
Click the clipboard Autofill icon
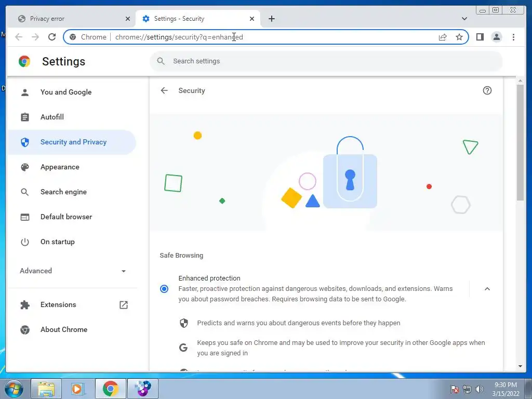click(25, 117)
